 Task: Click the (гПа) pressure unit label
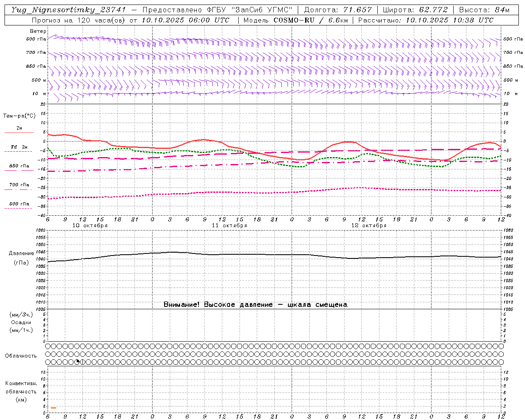click(x=21, y=263)
